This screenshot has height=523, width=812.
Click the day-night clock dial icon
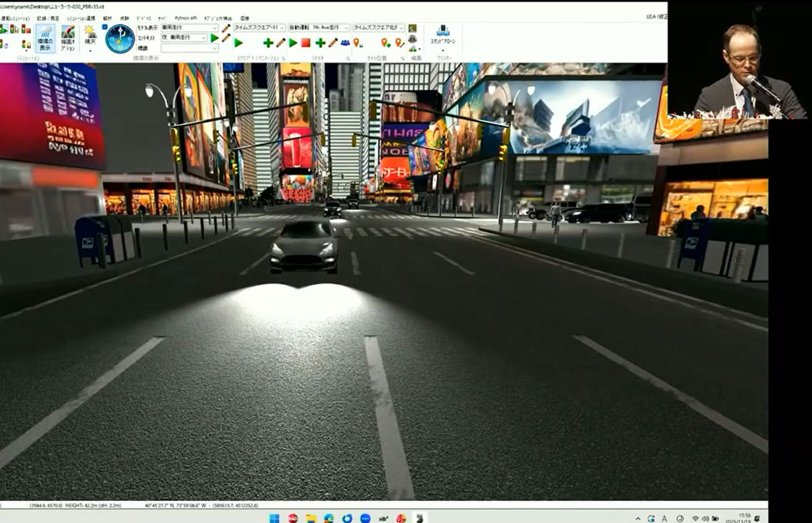(120, 38)
